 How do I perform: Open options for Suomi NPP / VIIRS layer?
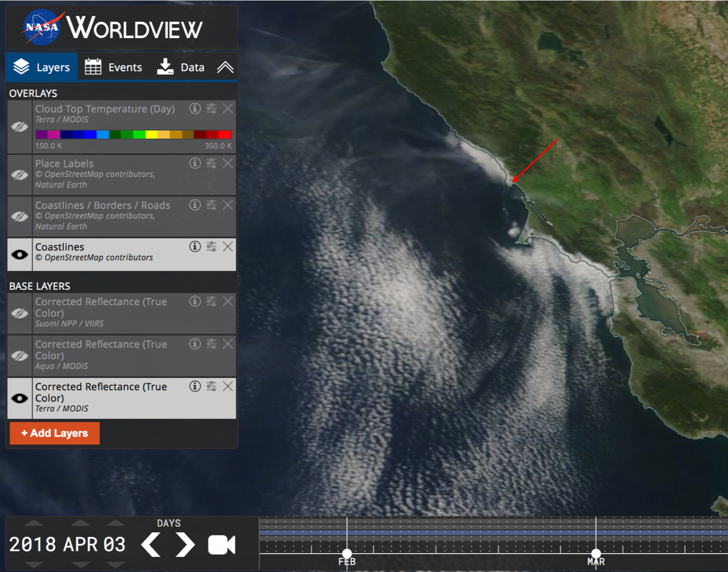pos(211,301)
